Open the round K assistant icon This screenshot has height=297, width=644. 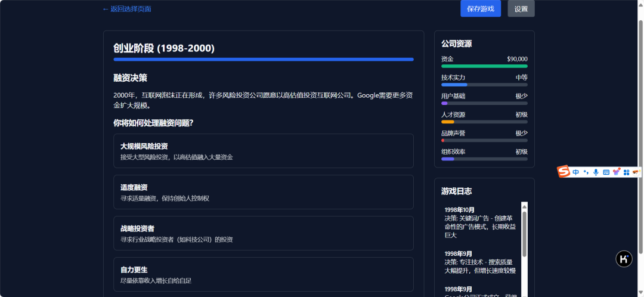click(624, 259)
